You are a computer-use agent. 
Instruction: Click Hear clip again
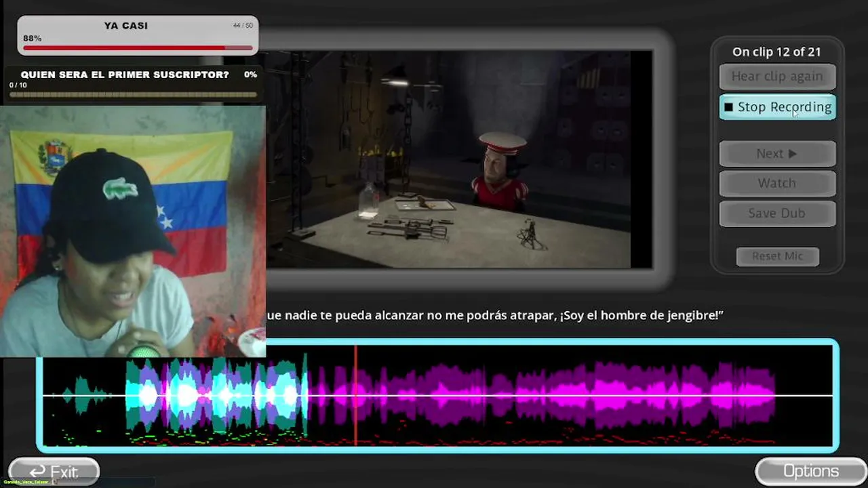pos(777,77)
